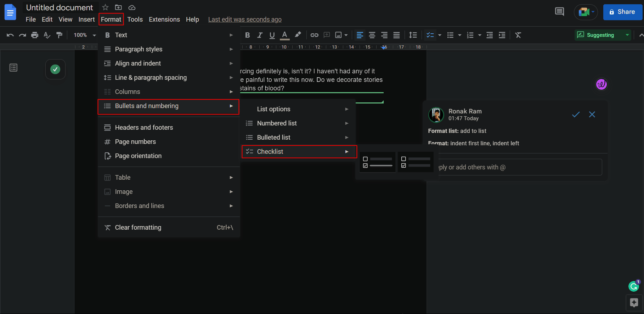Click the Insert image icon
Screen dimensions: 644x314
pos(339,35)
